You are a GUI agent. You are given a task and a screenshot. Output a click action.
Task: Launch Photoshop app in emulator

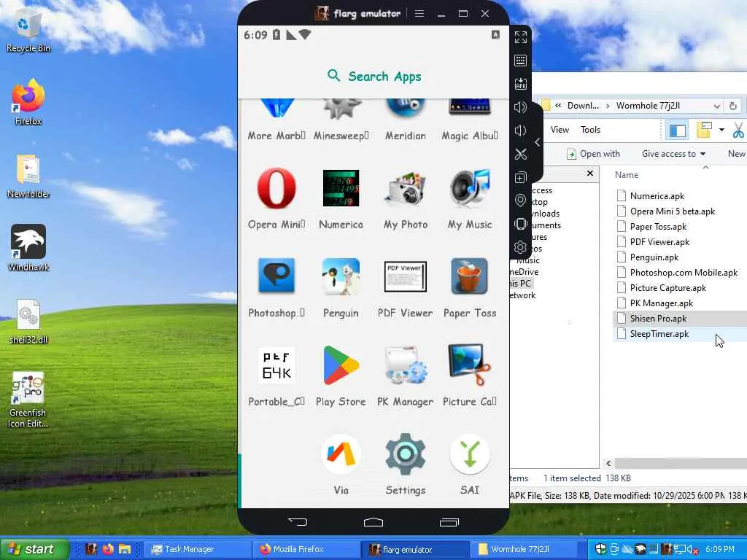(x=276, y=276)
